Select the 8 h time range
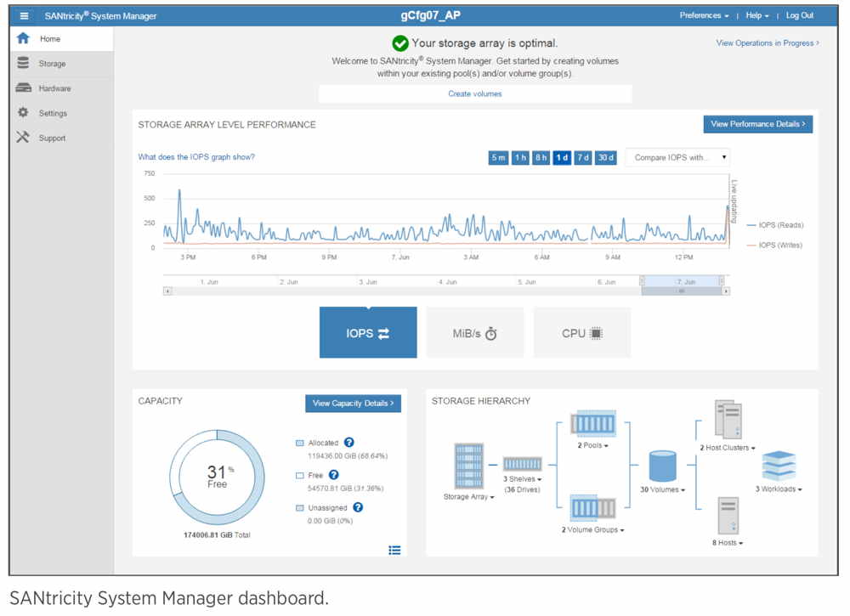850x616 pixels. pyautogui.click(x=541, y=158)
